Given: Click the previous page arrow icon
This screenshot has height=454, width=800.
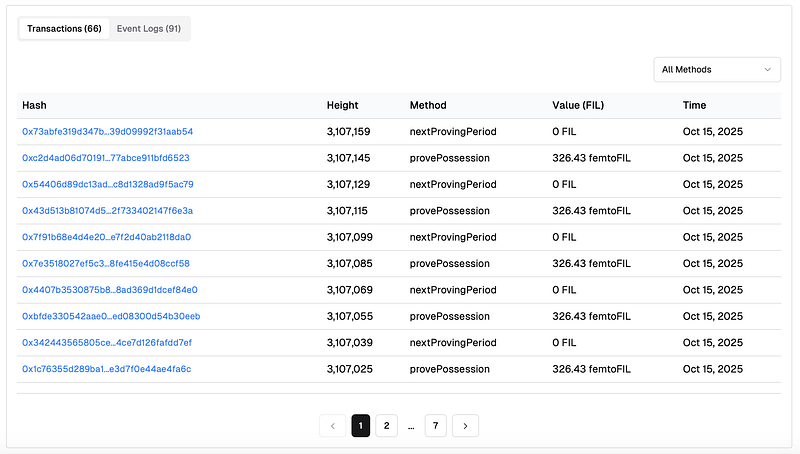Looking at the screenshot, I should coord(332,426).
